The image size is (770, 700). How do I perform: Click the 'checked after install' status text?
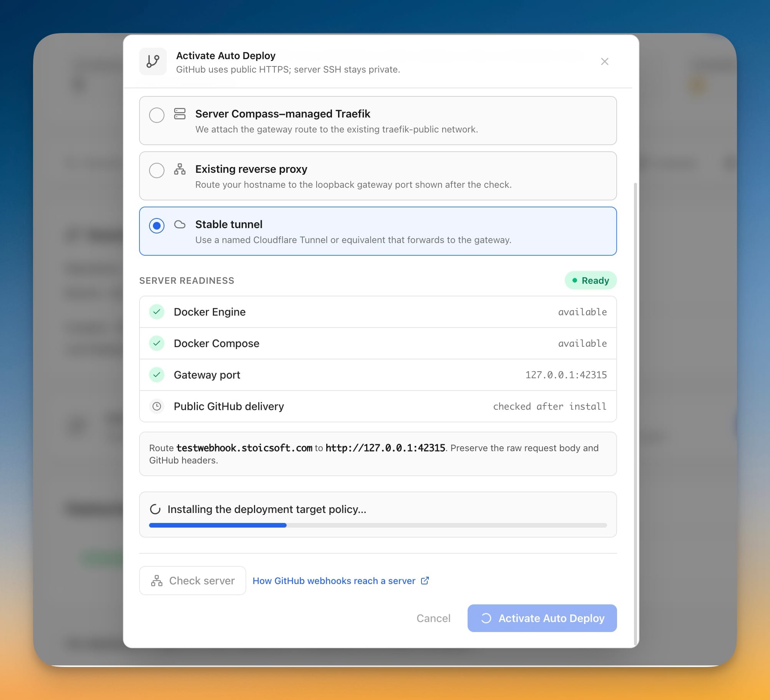coord(550,406)
